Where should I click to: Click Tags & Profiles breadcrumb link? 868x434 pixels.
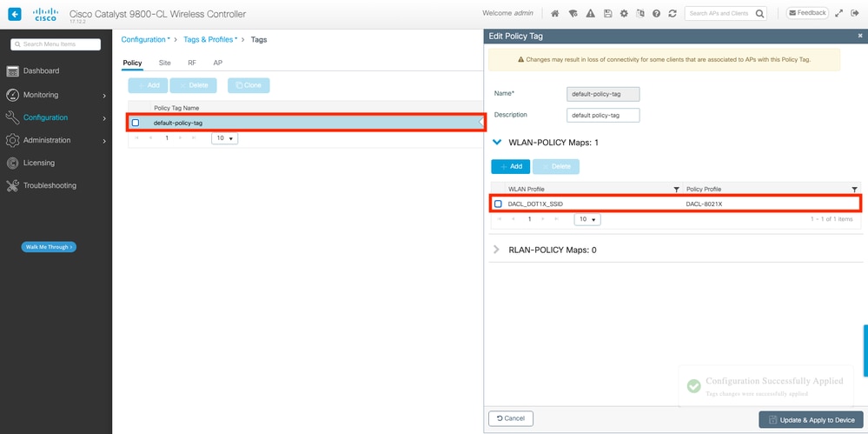(x=209, y=39)
